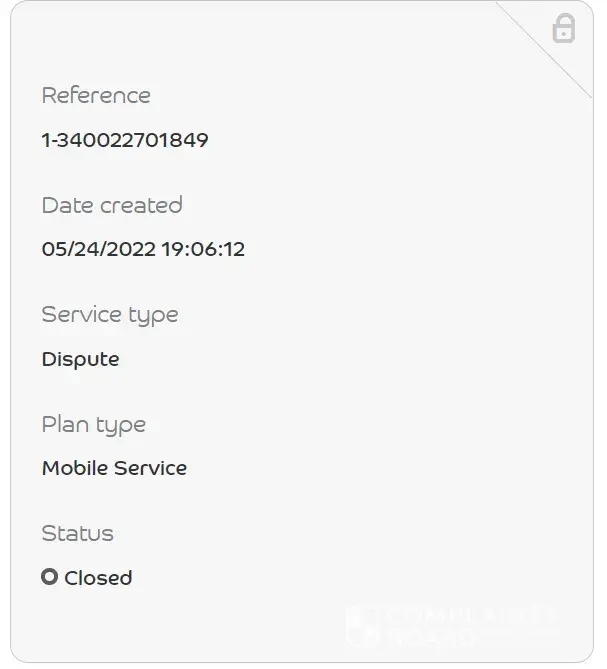
Task: Click reference number 1-340022701849
Action: coord(125,140)
